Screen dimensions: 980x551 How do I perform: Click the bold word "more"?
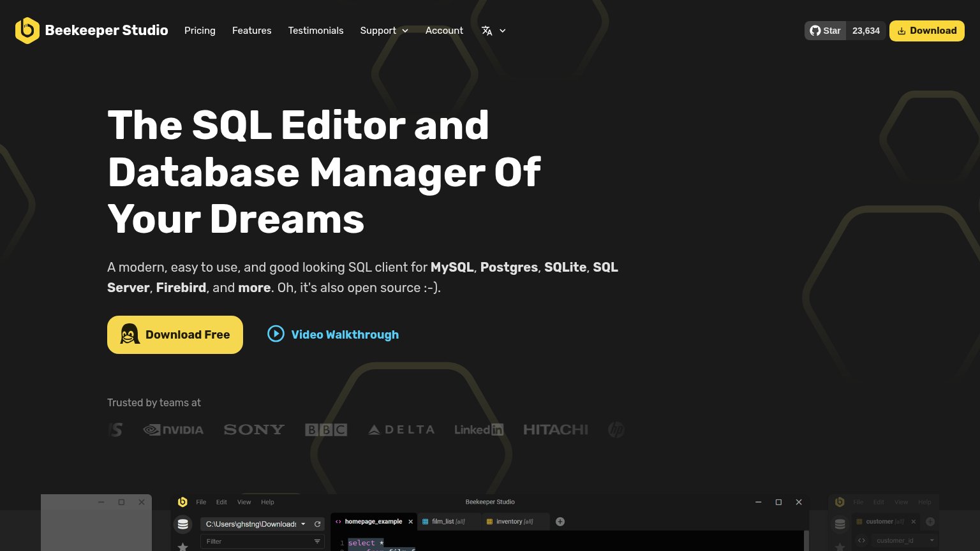point(255,288)
